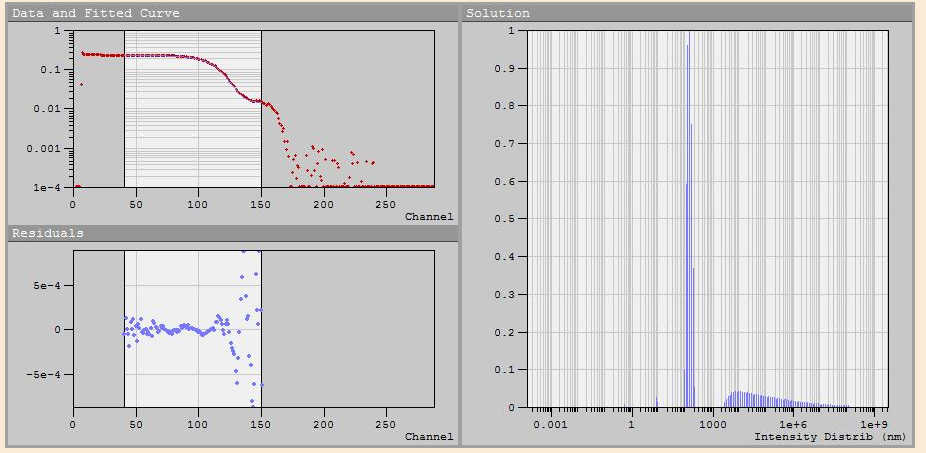Click the 1e+9 tick label on the Solution axis

point(873,425)
